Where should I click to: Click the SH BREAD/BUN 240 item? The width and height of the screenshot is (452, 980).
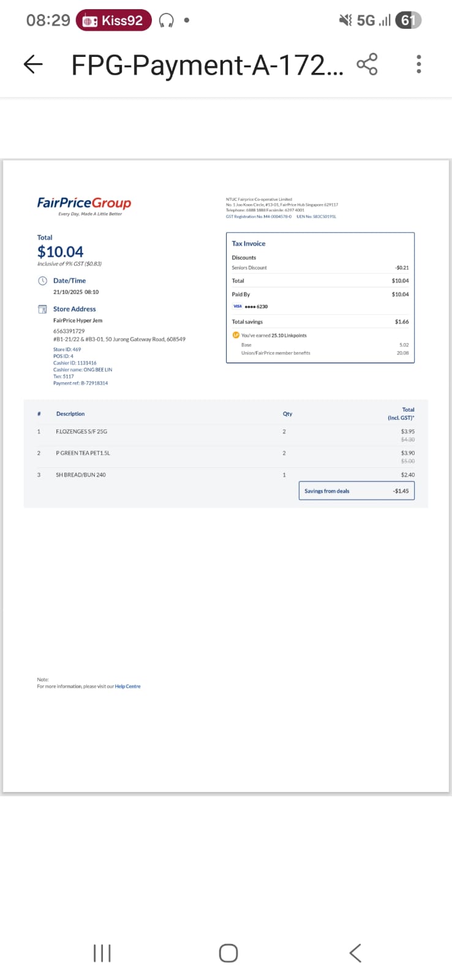(x=81, y=475)
